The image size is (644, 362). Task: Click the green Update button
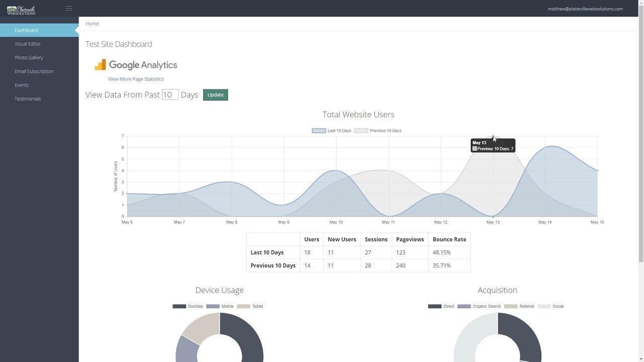[x=215, y=95]
